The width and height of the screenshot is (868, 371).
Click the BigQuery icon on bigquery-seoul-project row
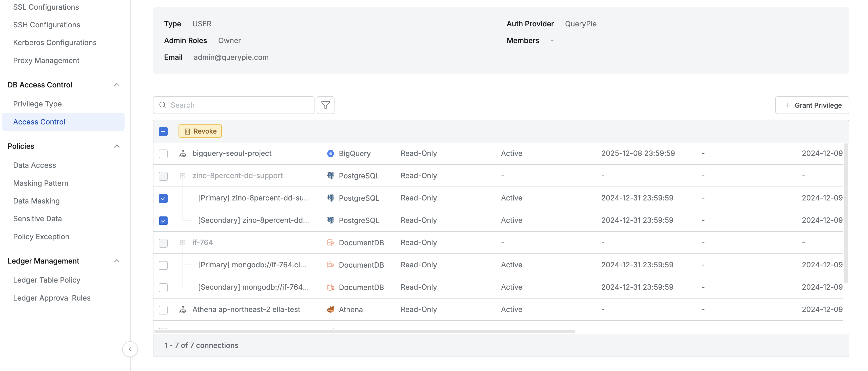(330, 153)
